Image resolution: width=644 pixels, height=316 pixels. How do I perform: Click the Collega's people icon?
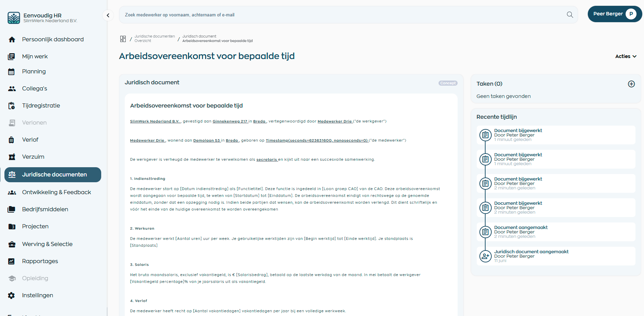pos(12,88)
